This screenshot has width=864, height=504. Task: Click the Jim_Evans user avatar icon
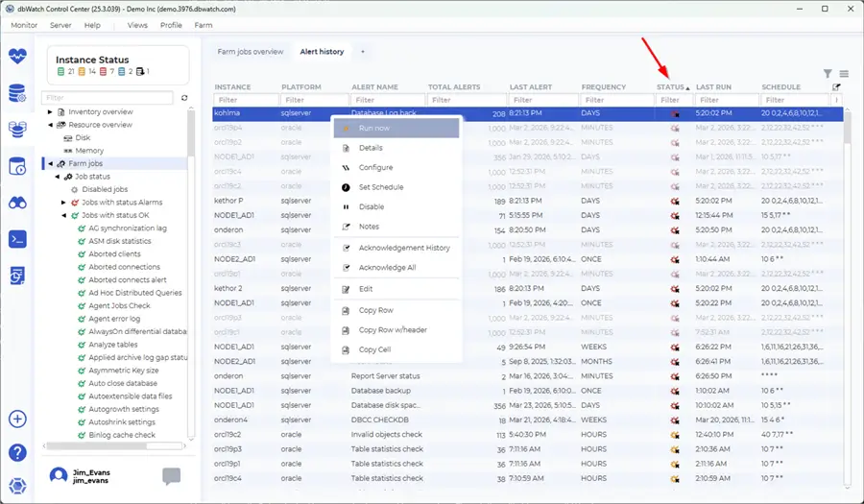click(x=59, y=476)
